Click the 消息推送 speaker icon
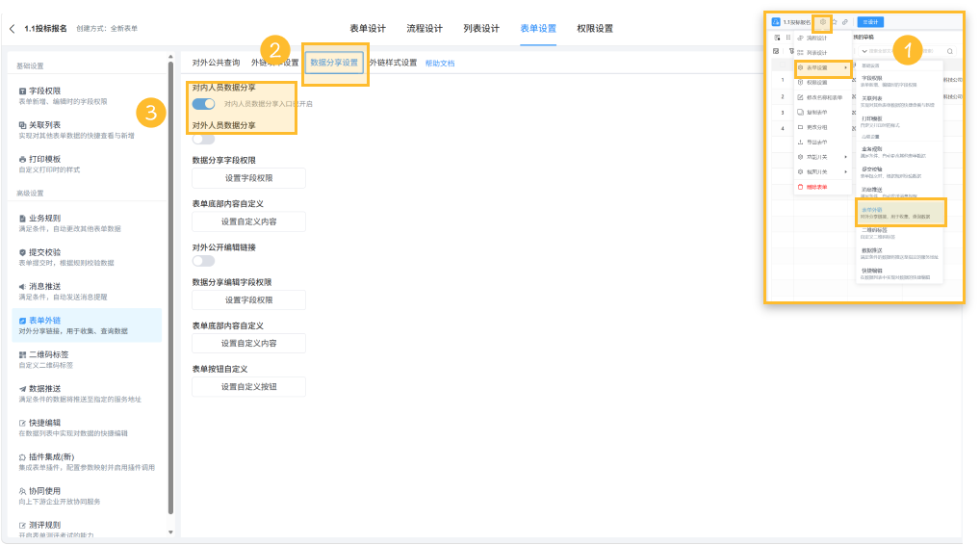Screen dimensions: 980x545 coord(22,287)
